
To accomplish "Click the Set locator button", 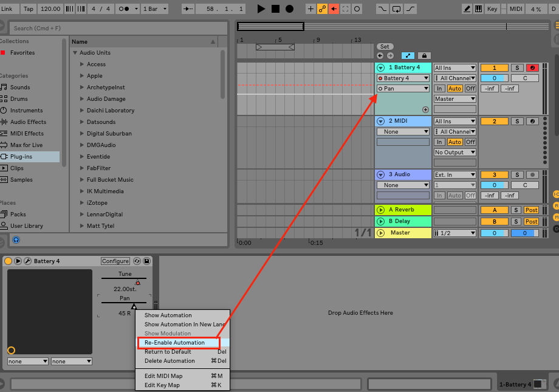I will tap(385, 46).
